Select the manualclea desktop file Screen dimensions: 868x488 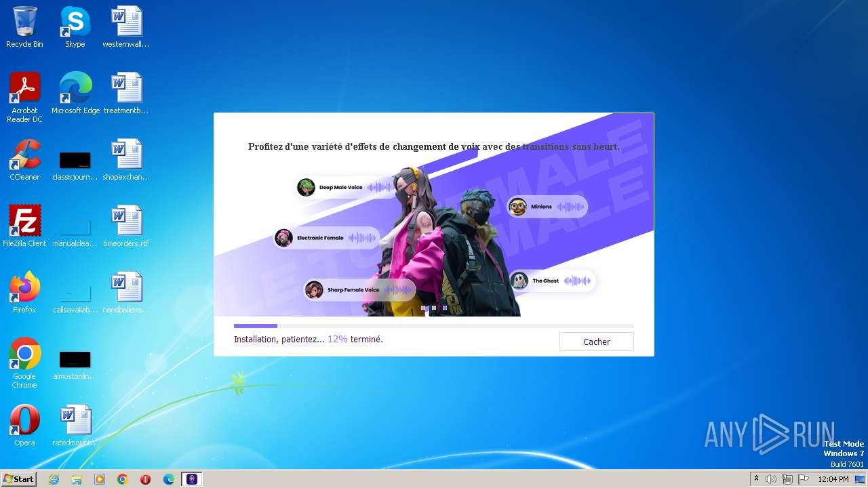[75, 232]
